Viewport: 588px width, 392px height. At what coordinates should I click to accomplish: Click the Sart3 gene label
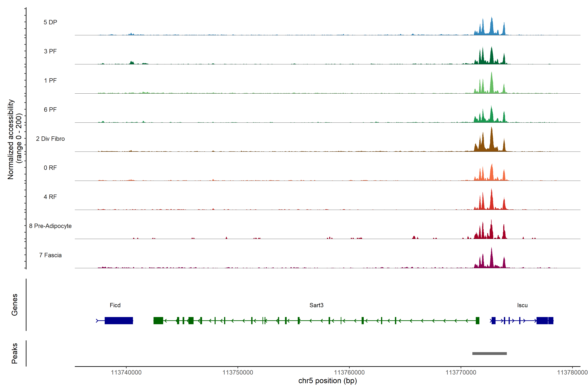[316, 305]
